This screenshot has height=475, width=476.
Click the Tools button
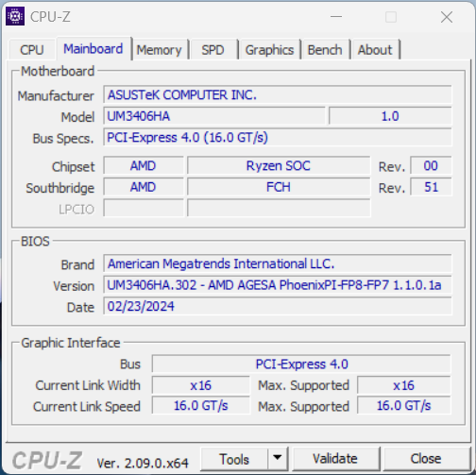click(234, 458)
